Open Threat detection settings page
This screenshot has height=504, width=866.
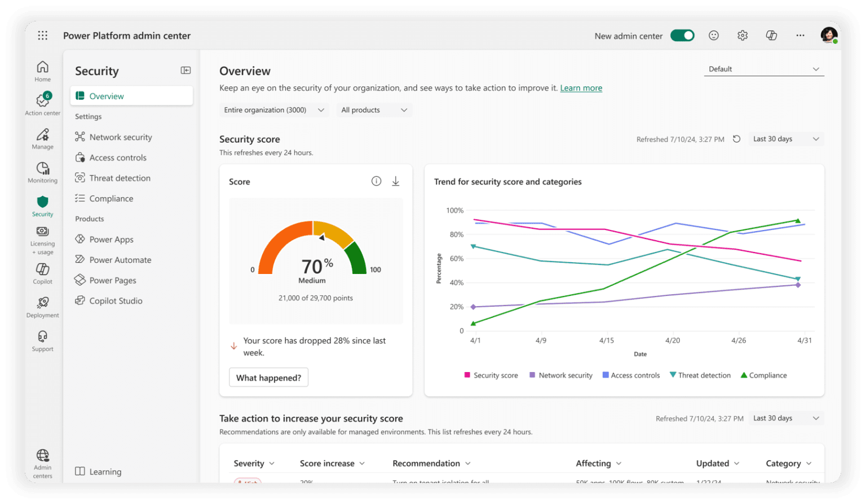point(120,178)
